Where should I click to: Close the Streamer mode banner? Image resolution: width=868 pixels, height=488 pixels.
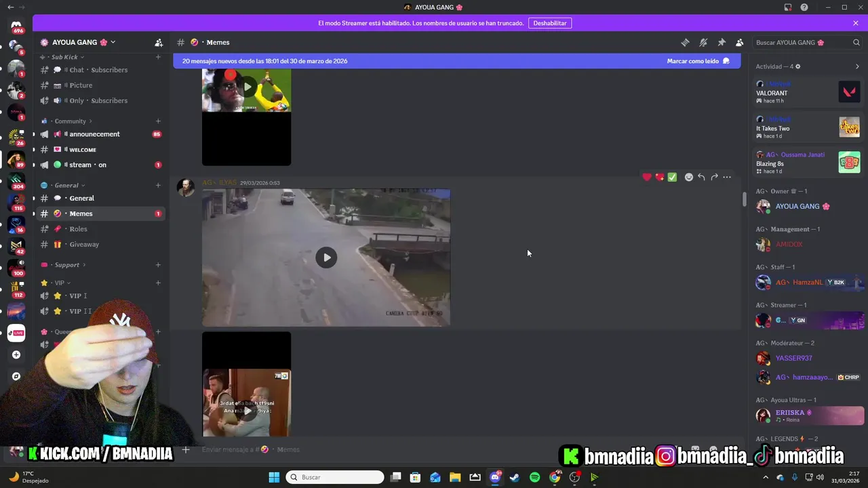tap(856, 23)
